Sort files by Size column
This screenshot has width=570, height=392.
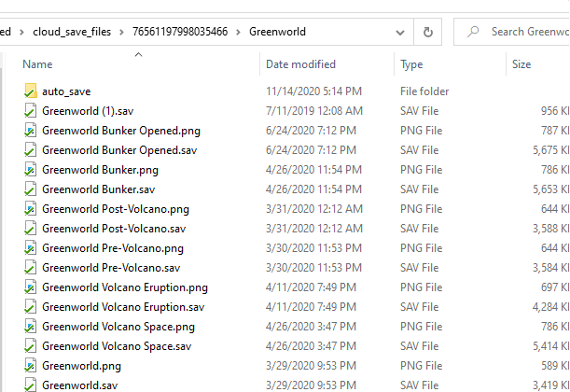tap(521, 64)
